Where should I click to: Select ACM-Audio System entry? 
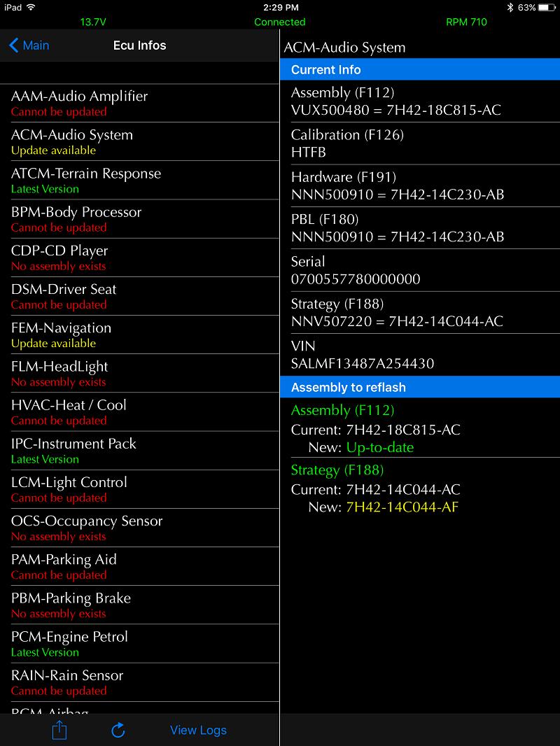point(139,141)
